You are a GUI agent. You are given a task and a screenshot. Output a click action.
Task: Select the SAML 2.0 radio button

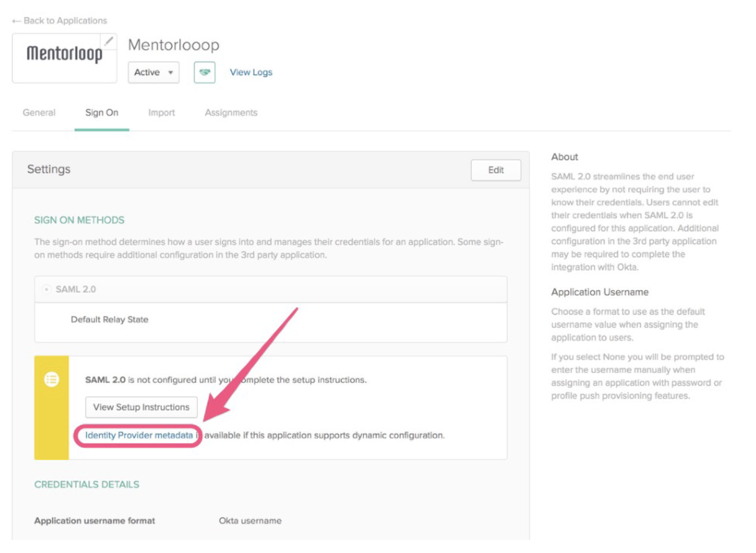click(x=46, y=289)
